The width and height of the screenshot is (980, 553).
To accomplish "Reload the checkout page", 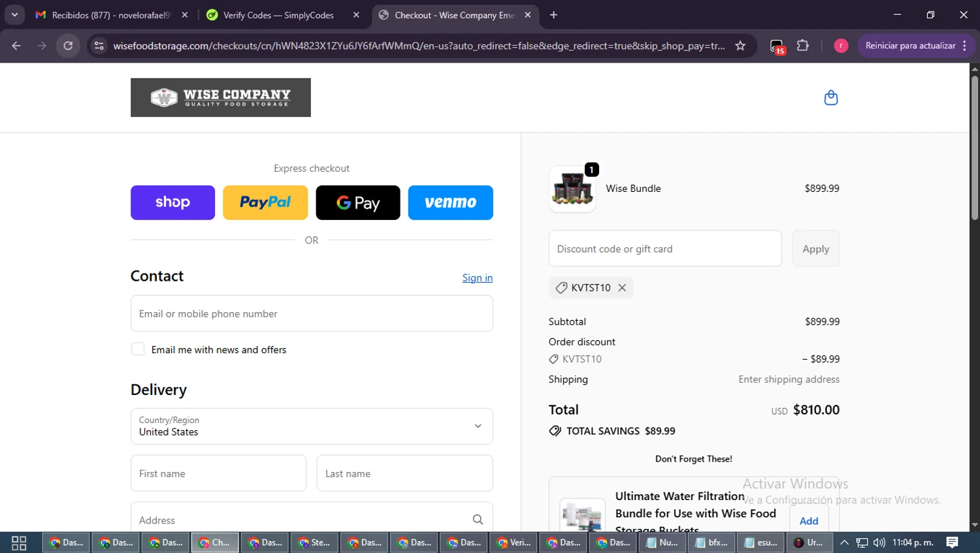I will point(68,46).
